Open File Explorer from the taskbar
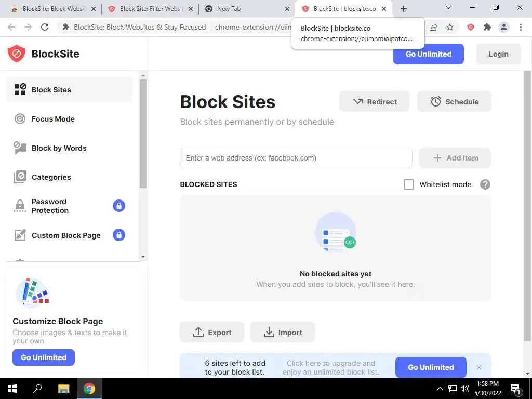532x399 pixels. coord(63,389)
